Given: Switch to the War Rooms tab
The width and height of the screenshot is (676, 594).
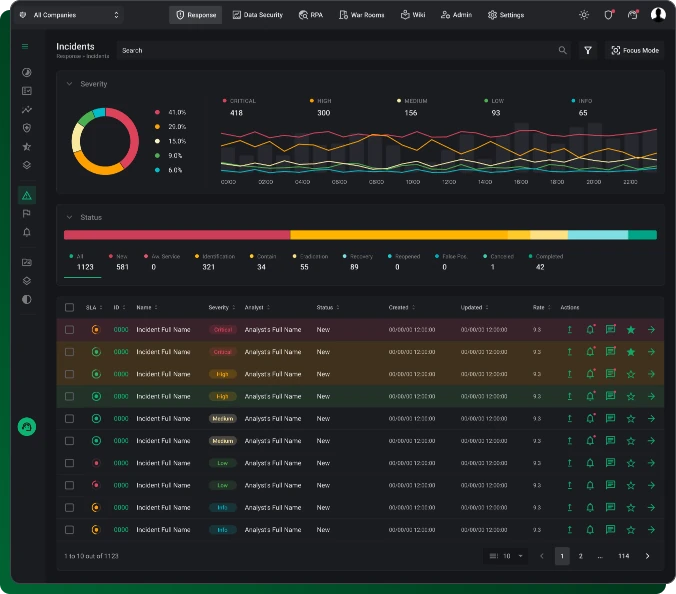Looking at the screenshot, I should pyautogui.click(x=361, y=15).
